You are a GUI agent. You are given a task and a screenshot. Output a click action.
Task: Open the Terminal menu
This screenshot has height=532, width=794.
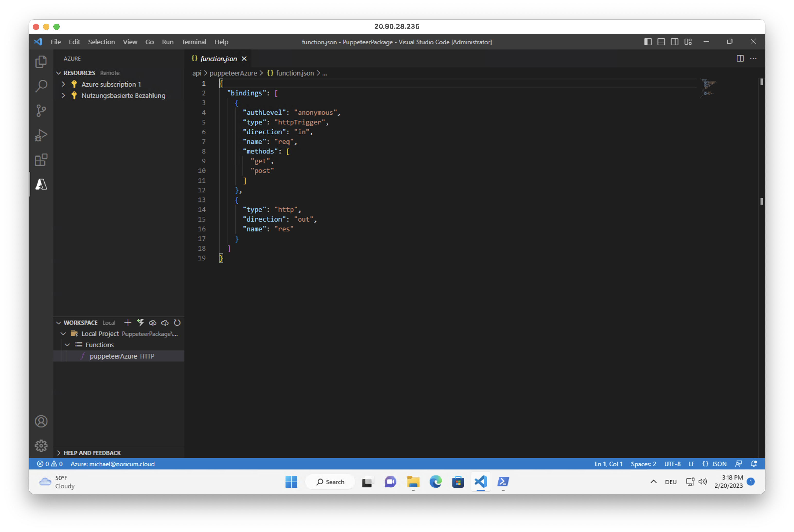coord(194,42)
